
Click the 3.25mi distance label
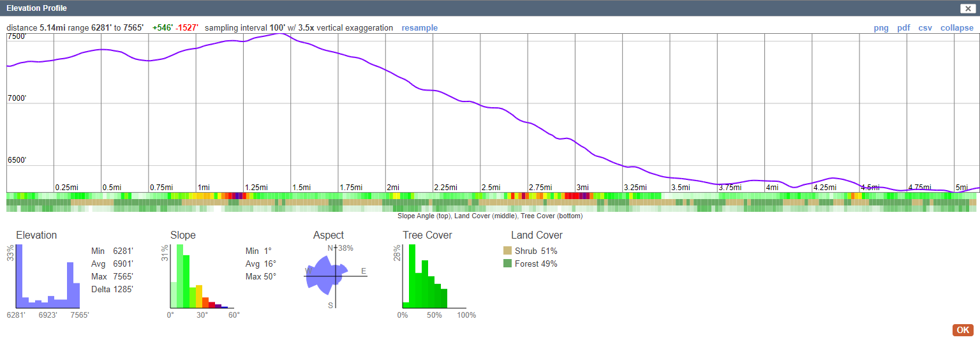click(635, 188)
